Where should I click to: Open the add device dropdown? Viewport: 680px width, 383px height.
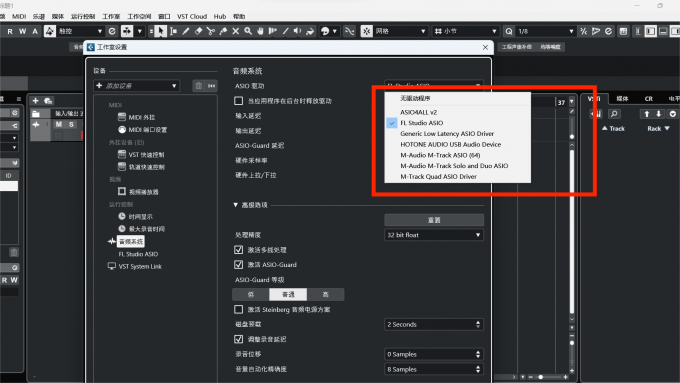[x=137, y=86]
